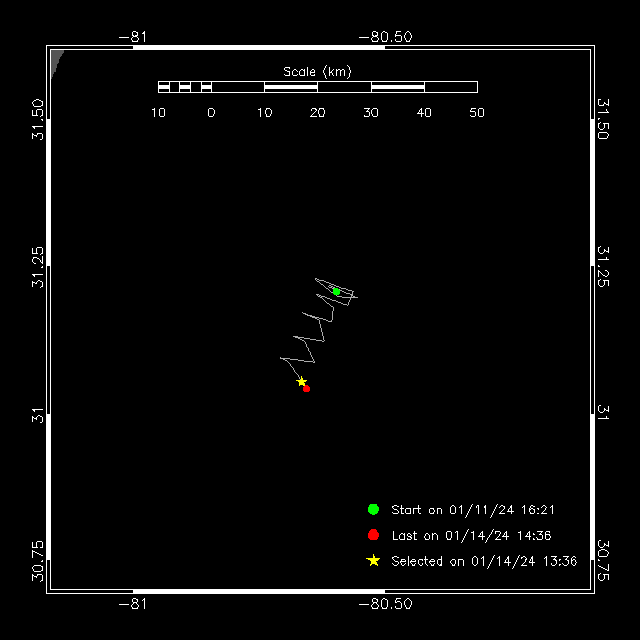Click the green start position marker on track

[x=336, y=291]
